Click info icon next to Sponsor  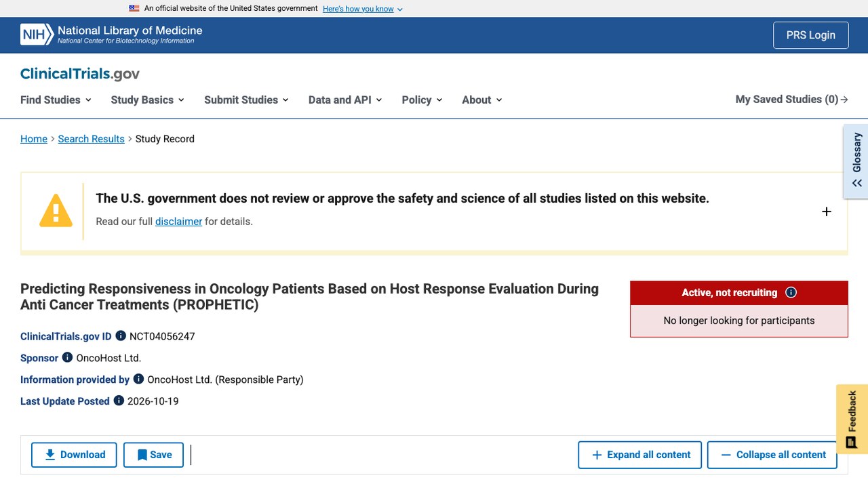pos(67,357)
